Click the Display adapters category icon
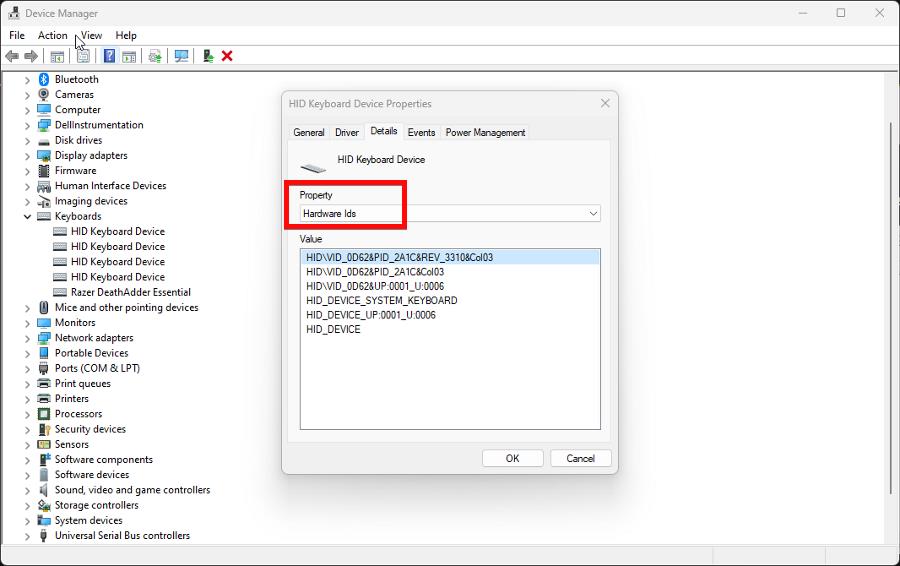 (44, 156)
